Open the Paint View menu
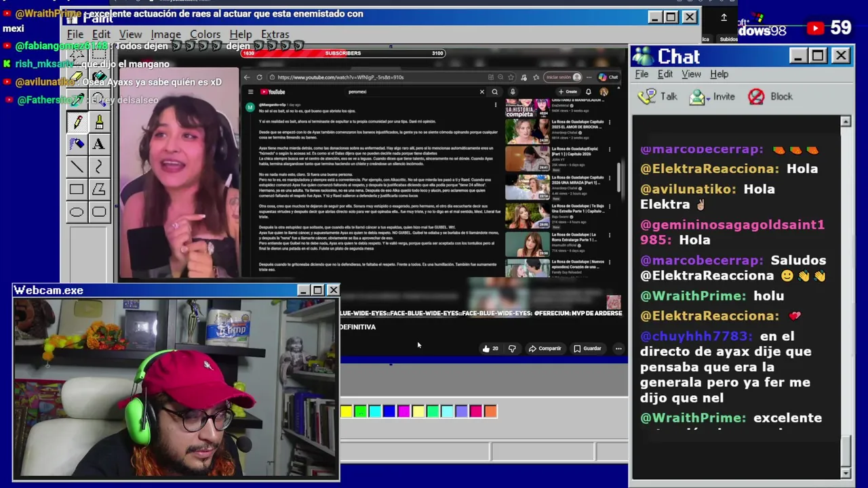This screenshot has width=868, height=488. [x=131, y=35]
